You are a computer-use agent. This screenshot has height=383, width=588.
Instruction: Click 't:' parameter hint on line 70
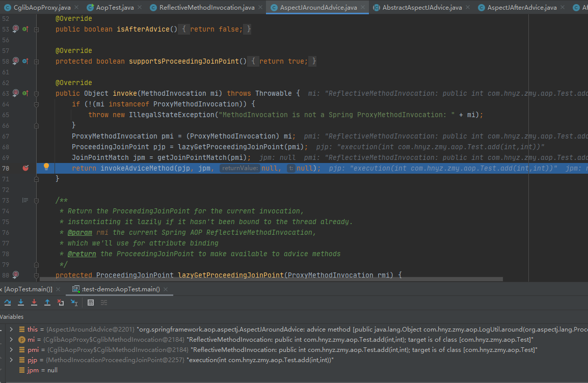(291, 168)
